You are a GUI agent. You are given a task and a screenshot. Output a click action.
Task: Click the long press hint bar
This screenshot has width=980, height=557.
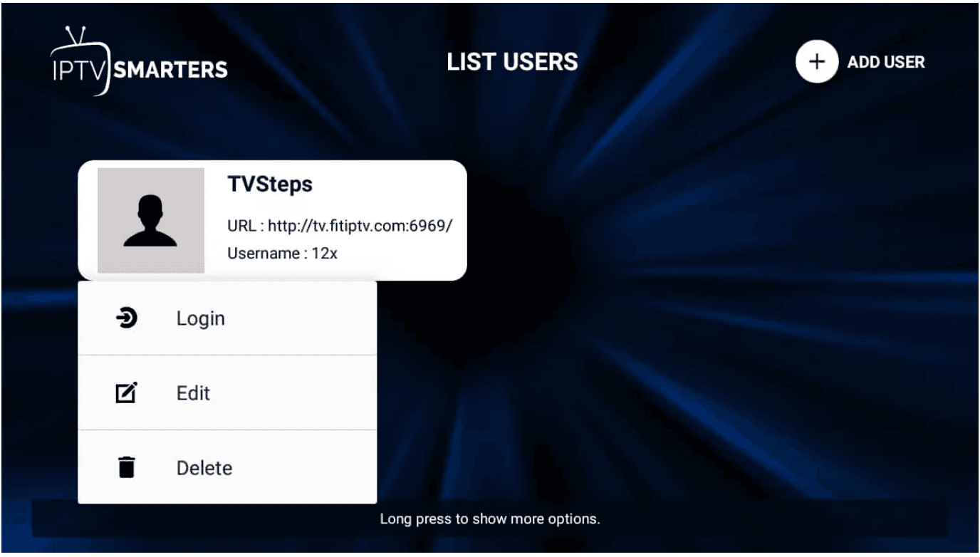pos(490,519)
